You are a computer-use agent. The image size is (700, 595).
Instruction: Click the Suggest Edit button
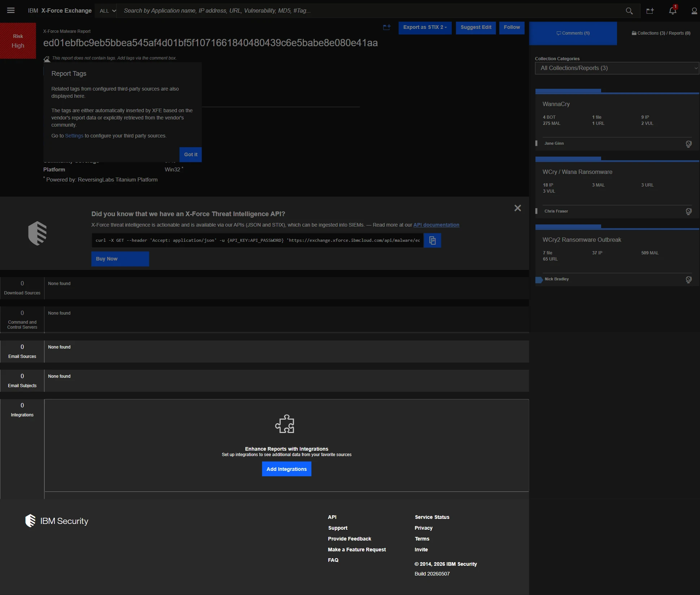[x=476, y=27]
